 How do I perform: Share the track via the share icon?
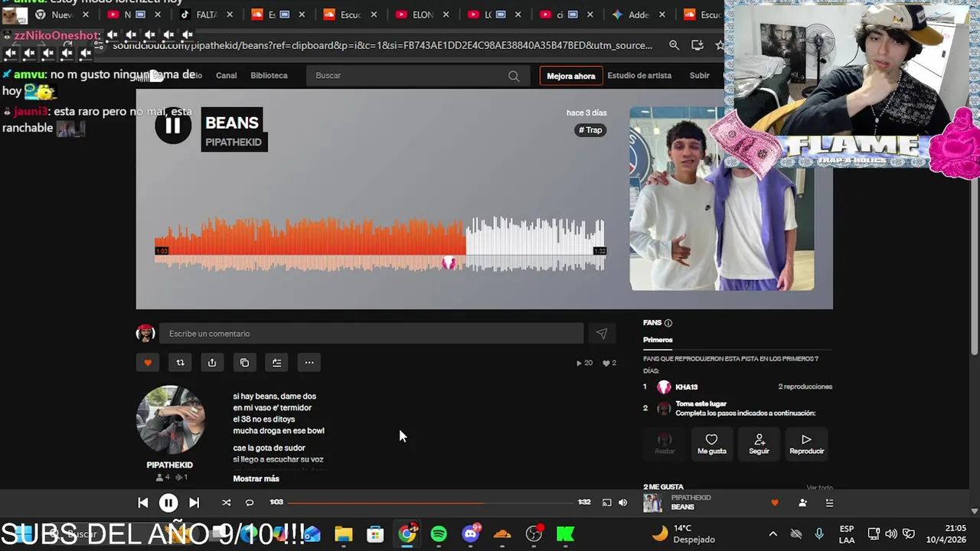coord(212,363)
